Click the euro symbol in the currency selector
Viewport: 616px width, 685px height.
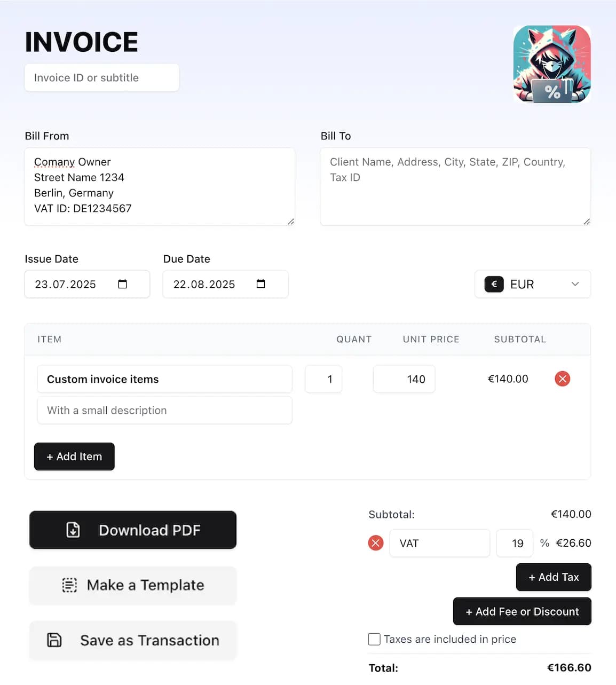tap(493, 284)
